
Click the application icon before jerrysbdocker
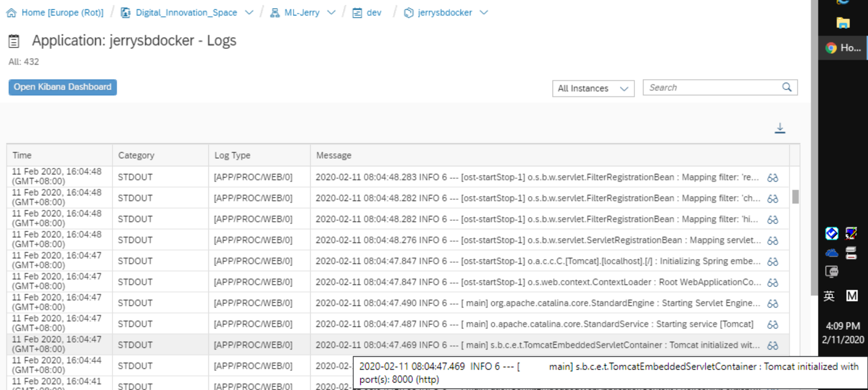(409, 12)
